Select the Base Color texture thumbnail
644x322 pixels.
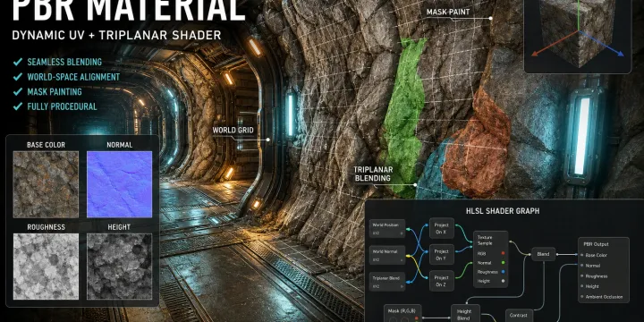[46, 184]
